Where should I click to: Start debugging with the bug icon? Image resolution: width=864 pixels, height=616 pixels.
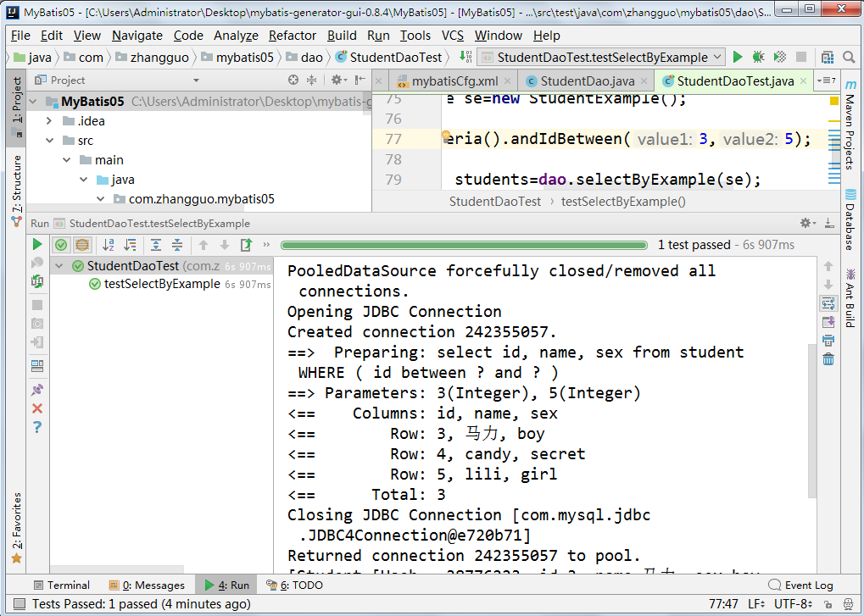point(758,57)
